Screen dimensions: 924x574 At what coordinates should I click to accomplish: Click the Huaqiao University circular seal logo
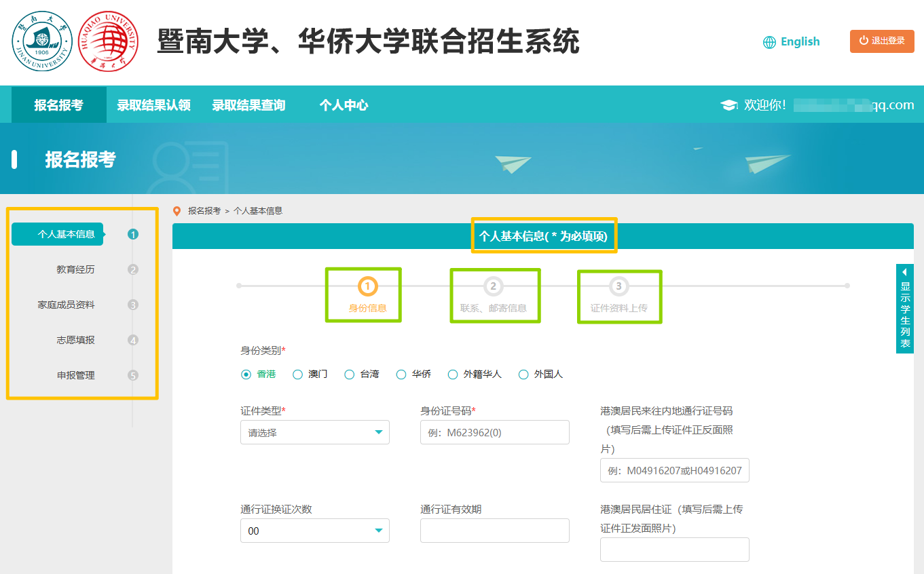109,41
